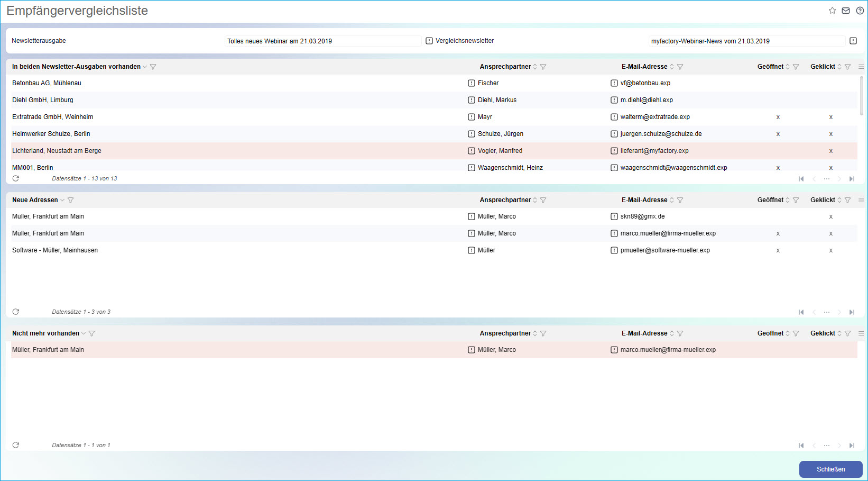Viewport: 868px width, 481px height.
Task: Open column menu of Neue Adressen table
Action: (x=861, y=200)
